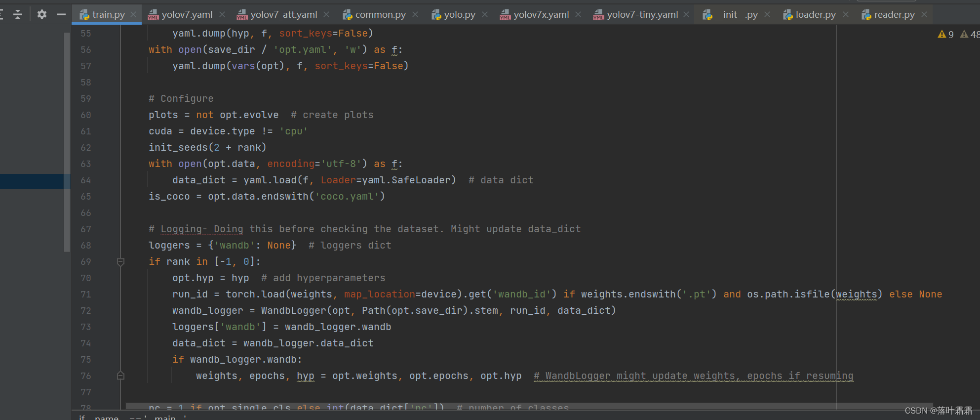This screenshot has width=980, height=420.
Task: Click 'plots' variable on line 60
Action: [163, 115]
